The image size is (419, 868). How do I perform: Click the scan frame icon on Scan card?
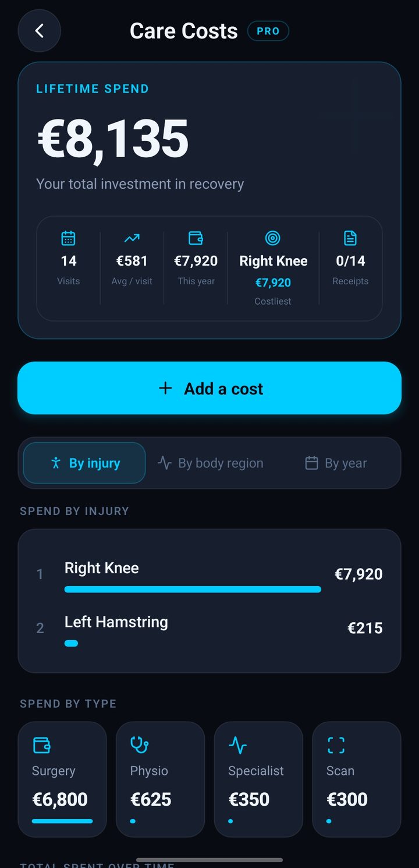(x=336, y=745)
